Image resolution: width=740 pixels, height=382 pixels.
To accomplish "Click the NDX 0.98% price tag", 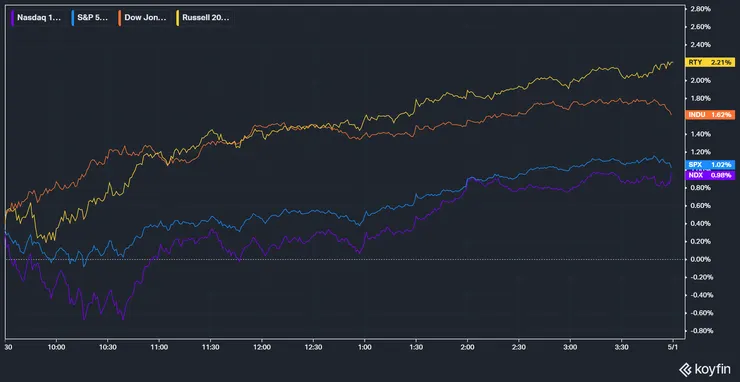I will click(711, 175).
